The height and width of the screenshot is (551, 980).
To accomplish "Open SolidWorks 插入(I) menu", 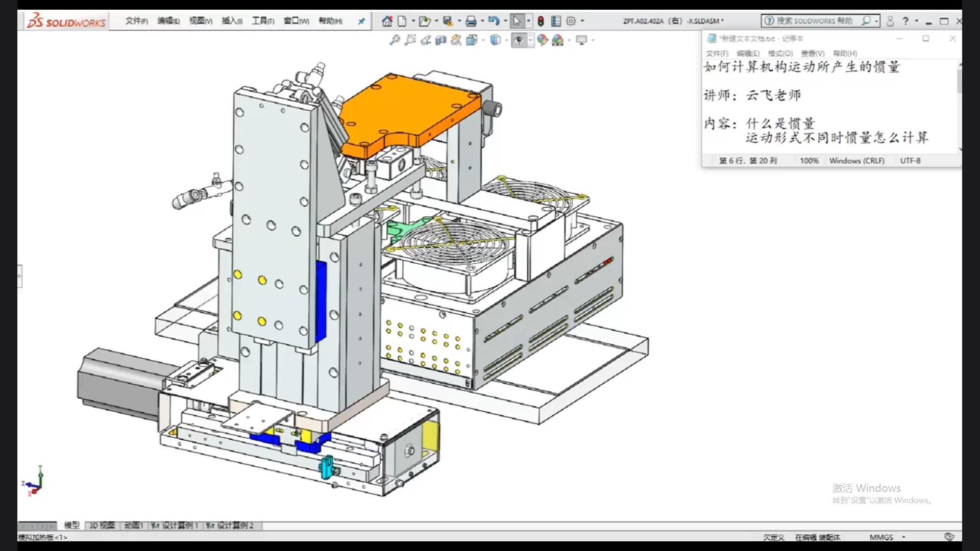I will [232, 21].
